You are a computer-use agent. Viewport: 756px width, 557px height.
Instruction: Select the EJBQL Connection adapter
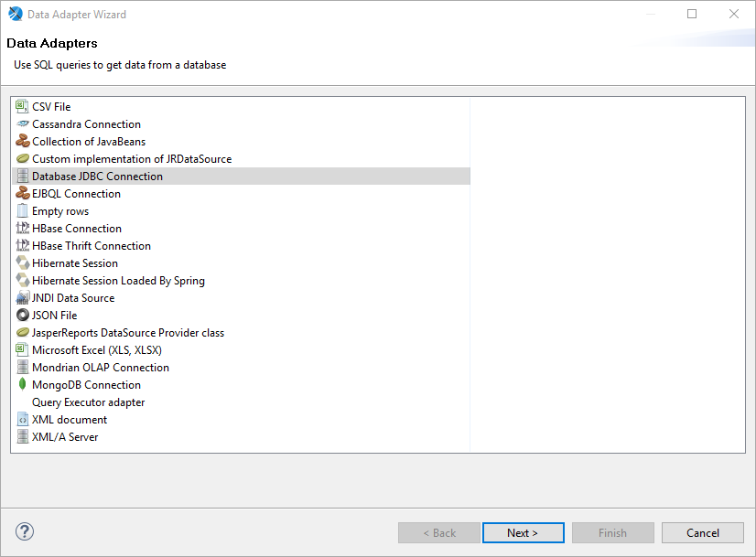76,194
